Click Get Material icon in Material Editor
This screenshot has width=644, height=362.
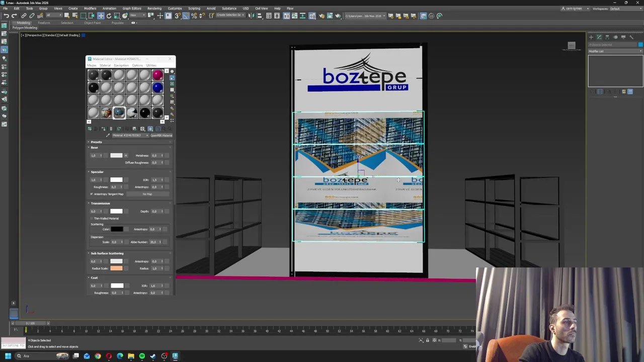pyautogui.click(x=90, y=129)
